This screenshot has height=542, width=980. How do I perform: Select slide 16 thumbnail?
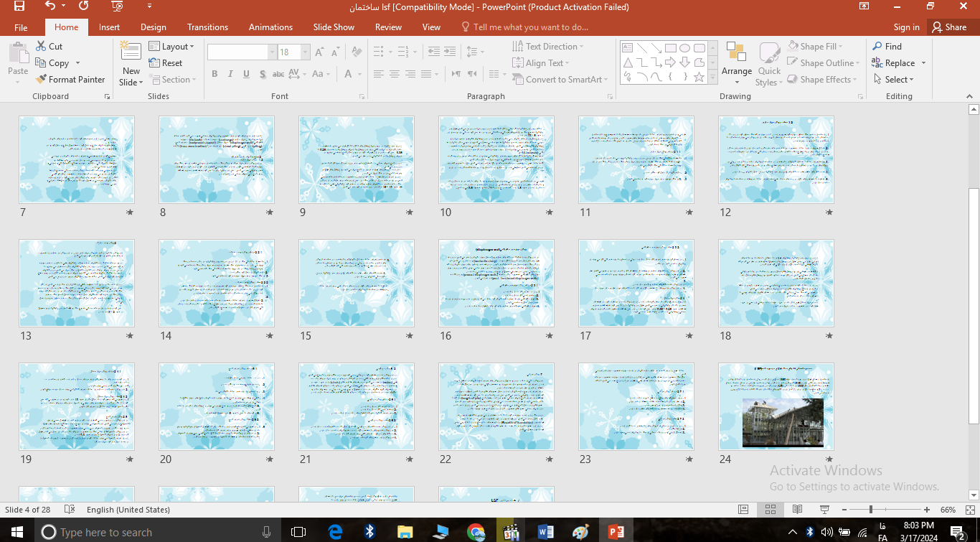(x=496, y=283)
